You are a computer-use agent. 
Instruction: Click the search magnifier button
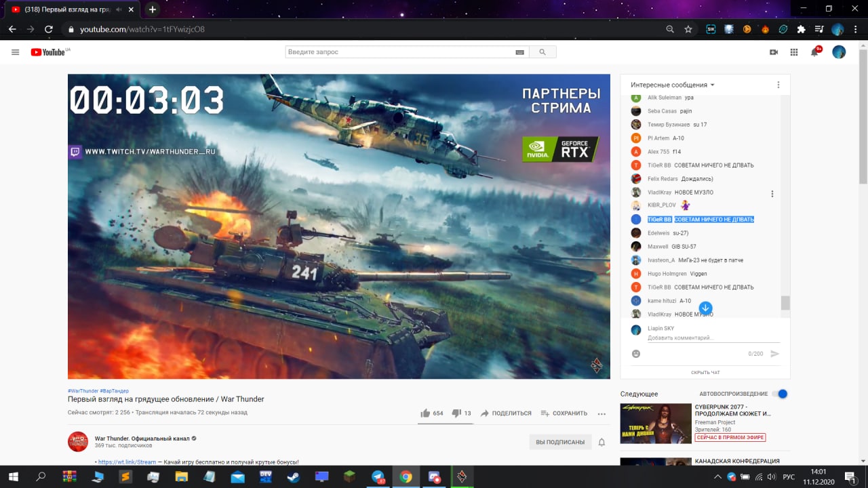[542, 52]
